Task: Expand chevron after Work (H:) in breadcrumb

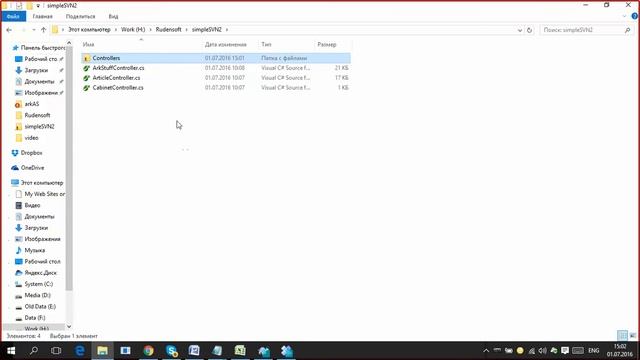Action: click(x=151, y=30)
